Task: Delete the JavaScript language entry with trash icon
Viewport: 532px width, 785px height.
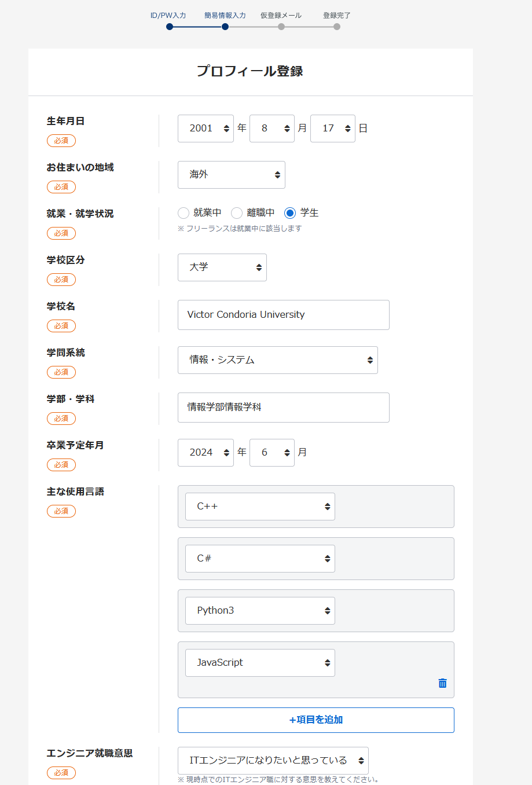Action: (x=442, y=683)
